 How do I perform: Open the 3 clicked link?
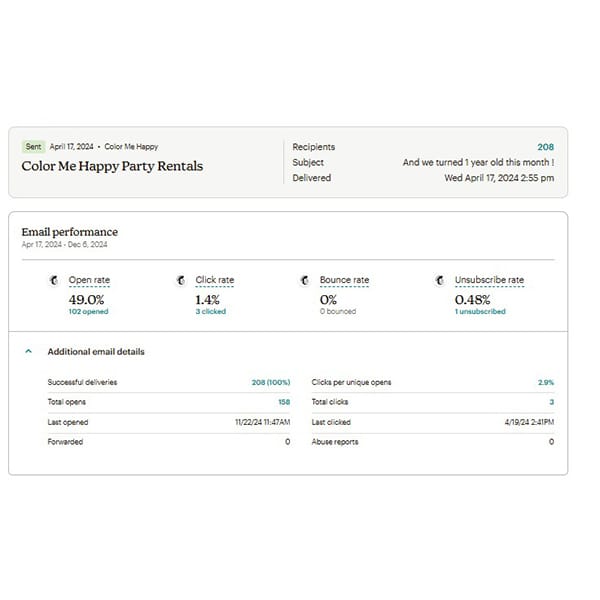pyautogui.click(x=210, y=311)
